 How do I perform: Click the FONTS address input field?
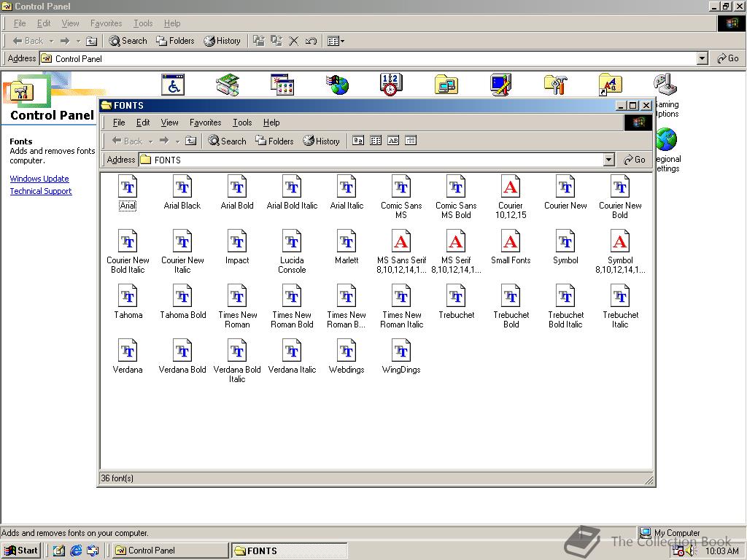point(370,160)
